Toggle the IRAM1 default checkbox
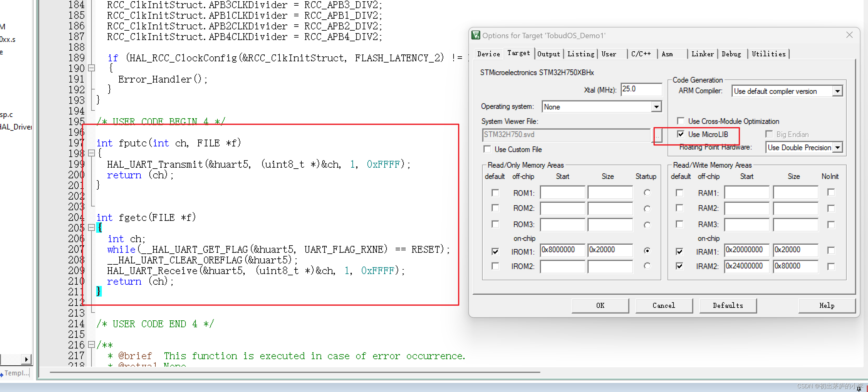Image resolution: width=868 pixels, height=392 pixels. [679, 251]
